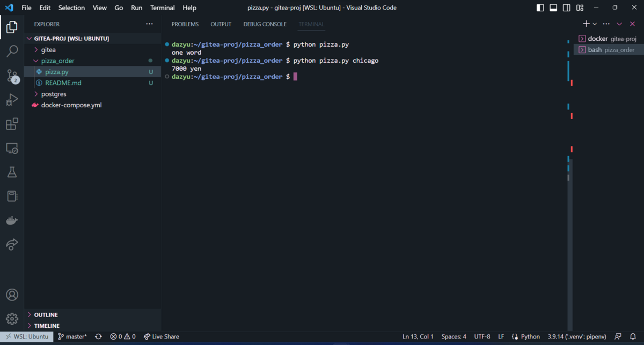Image resolution: width=644 pixels, height=345 pixels.
Task: Switch to the PROBLEMS tab
Action: [185, 24]
